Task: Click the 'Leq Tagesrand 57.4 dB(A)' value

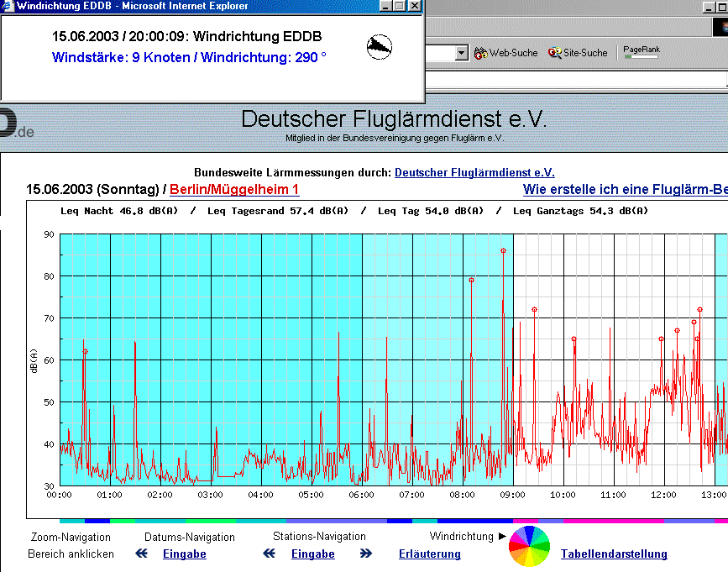Action: [278, 211]
